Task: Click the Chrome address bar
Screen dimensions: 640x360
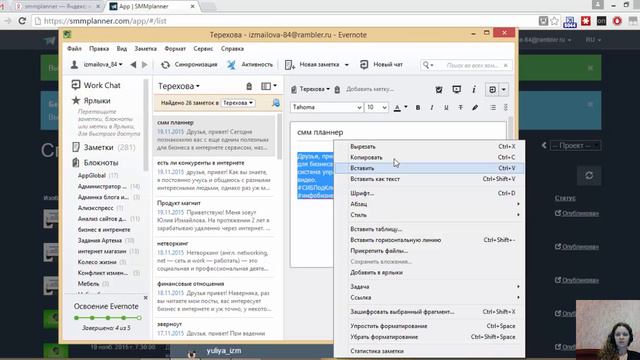Action: (286, 21)
